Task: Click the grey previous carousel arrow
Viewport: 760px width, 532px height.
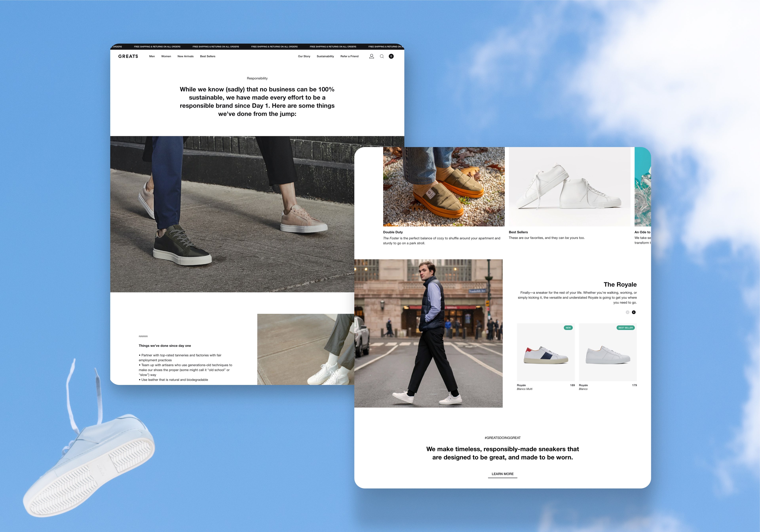Action: tap(627, 312)
